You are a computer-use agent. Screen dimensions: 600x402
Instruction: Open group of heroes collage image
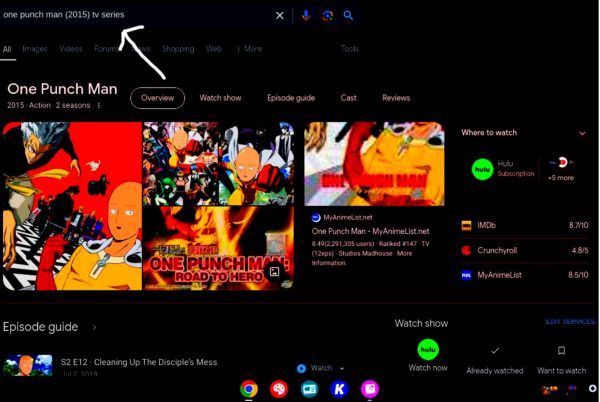[x=180, y=164]
